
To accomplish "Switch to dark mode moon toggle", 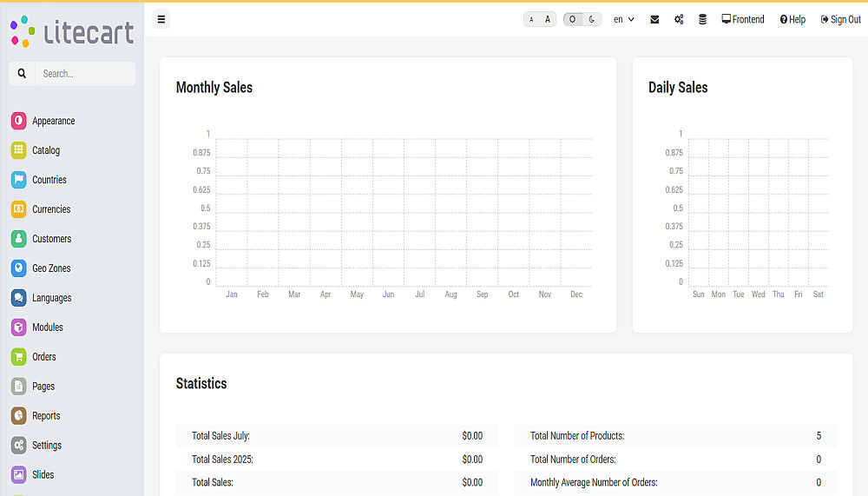I will [x=592, y=19].
